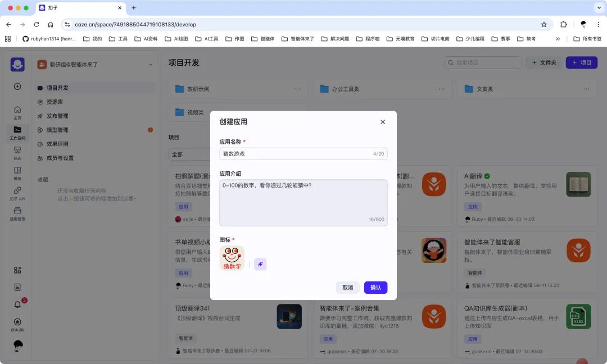Click the 确认 button
This screenshot has width=607, height=364.
click(375, 288)
